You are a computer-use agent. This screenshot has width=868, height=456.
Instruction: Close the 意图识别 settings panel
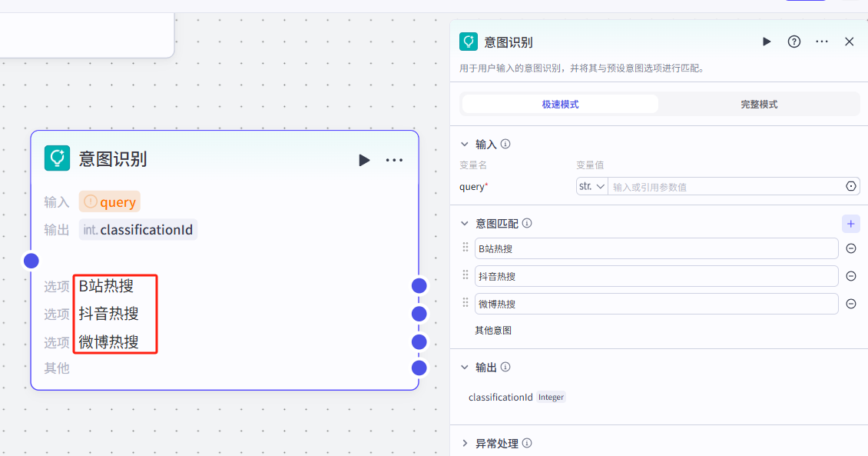[x=849, y=42]
